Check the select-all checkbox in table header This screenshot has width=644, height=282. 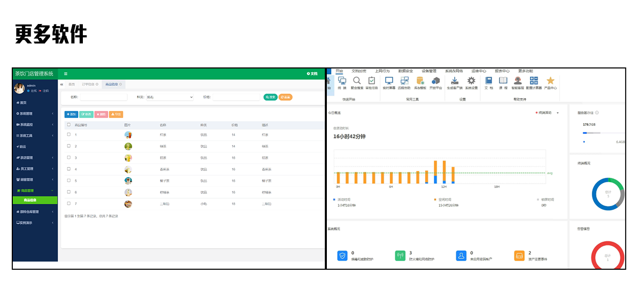click(x=69, y=125)
